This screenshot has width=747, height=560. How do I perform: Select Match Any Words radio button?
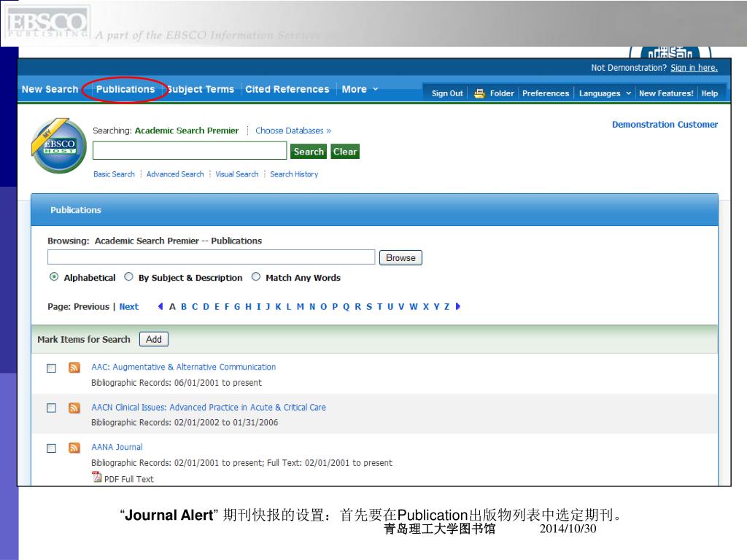256,276
